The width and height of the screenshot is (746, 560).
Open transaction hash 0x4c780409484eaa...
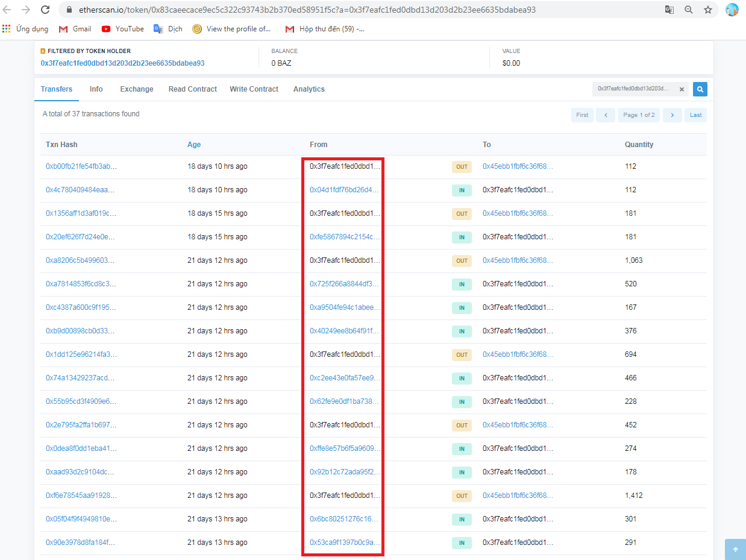[80, 190]
